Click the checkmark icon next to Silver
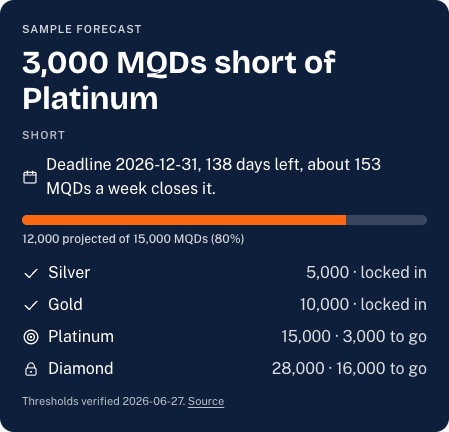The image size is (449, 432). pyautogui.click(x=31, y=273)
